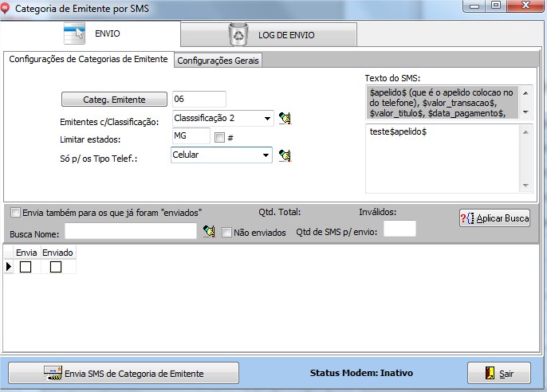547x392 pixels.
Task: Click the Busca Nome input field
Action: coord(131,232)
